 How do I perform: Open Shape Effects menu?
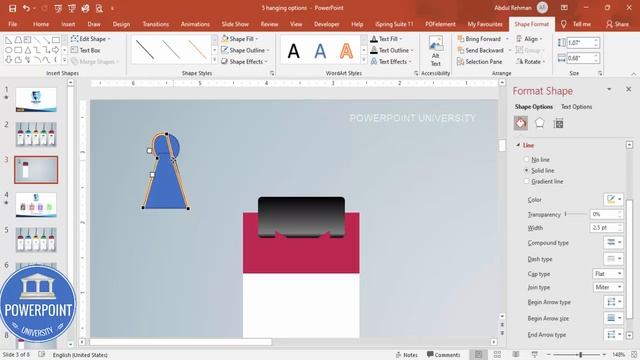pyautogui.click(x=244, y=62)
